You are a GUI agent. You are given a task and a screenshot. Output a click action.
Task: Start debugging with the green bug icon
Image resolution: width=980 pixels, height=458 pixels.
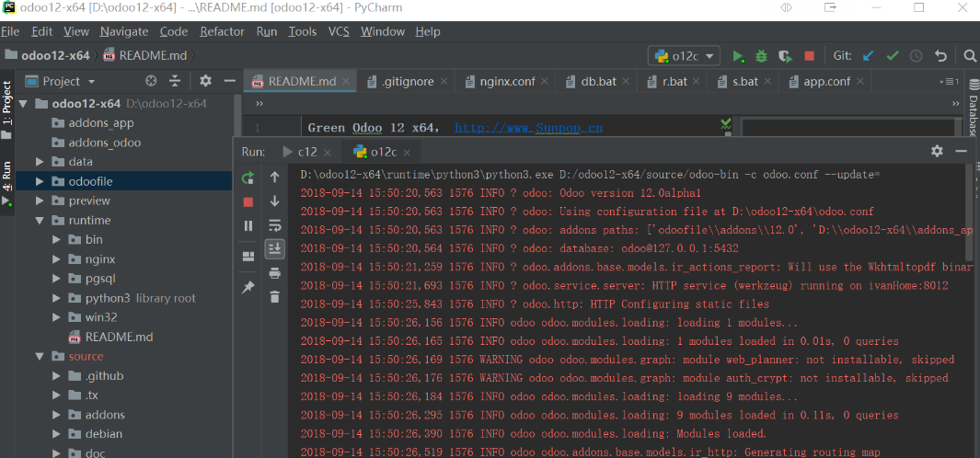[761, 56]
